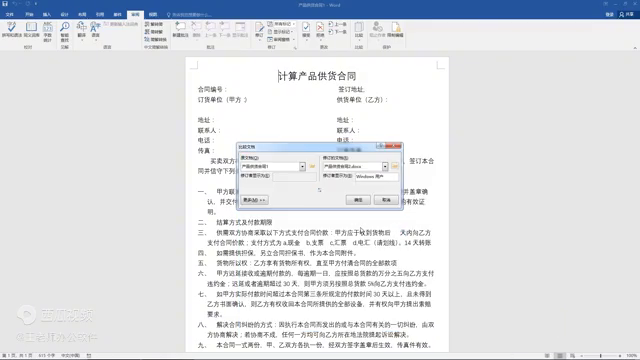Click the word count in the status bar
The height and width of the screenshot is (360, 640).
pos(47,356)
